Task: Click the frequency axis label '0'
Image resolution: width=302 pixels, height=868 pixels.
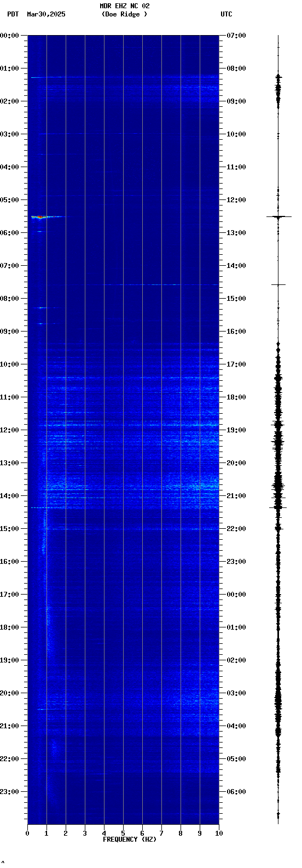Action: (x=27, y=833)
